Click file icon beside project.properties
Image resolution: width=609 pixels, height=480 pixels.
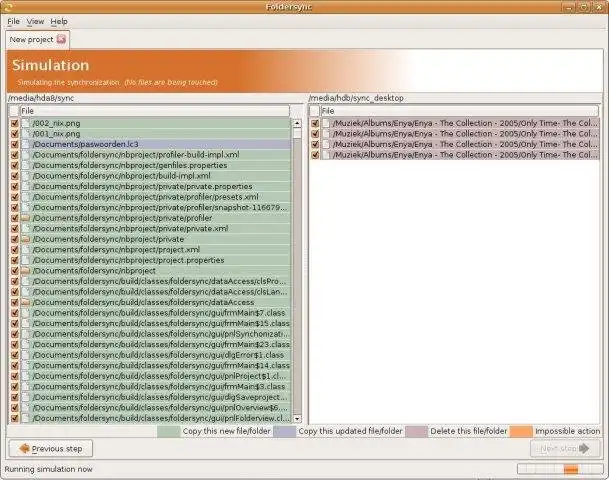(x=25, y=261)
